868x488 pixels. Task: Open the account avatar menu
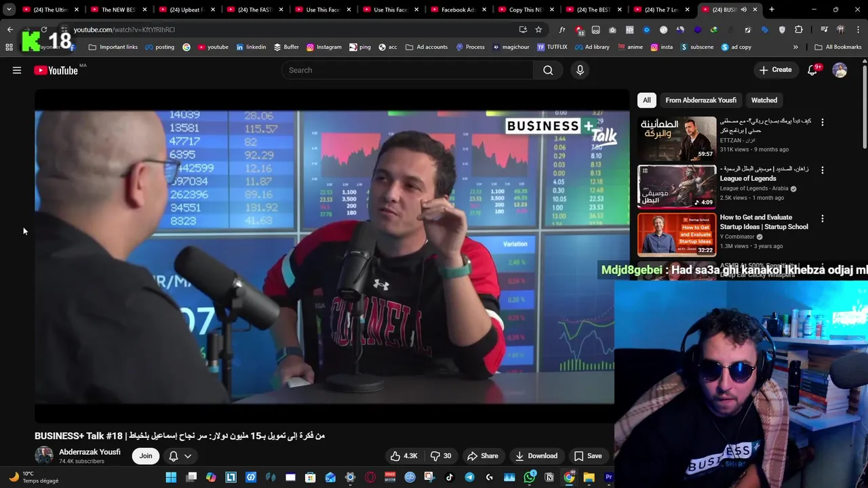[840, 70]
